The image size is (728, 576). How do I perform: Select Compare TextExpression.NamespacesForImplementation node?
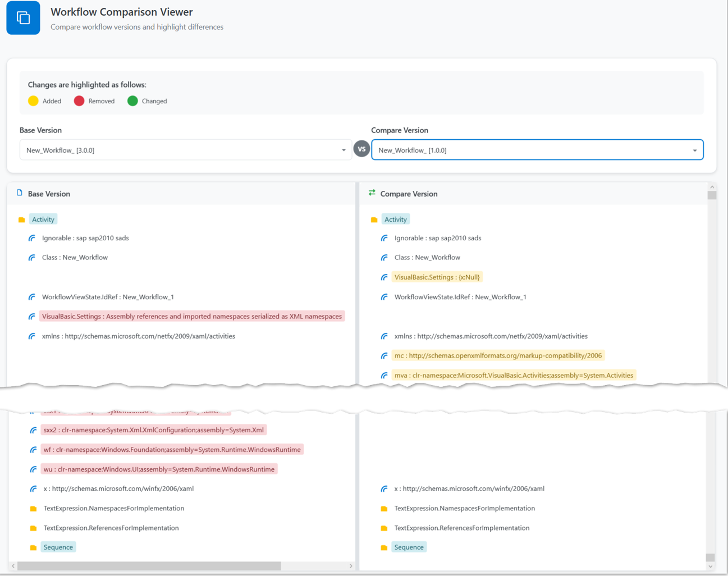point(465,508)
